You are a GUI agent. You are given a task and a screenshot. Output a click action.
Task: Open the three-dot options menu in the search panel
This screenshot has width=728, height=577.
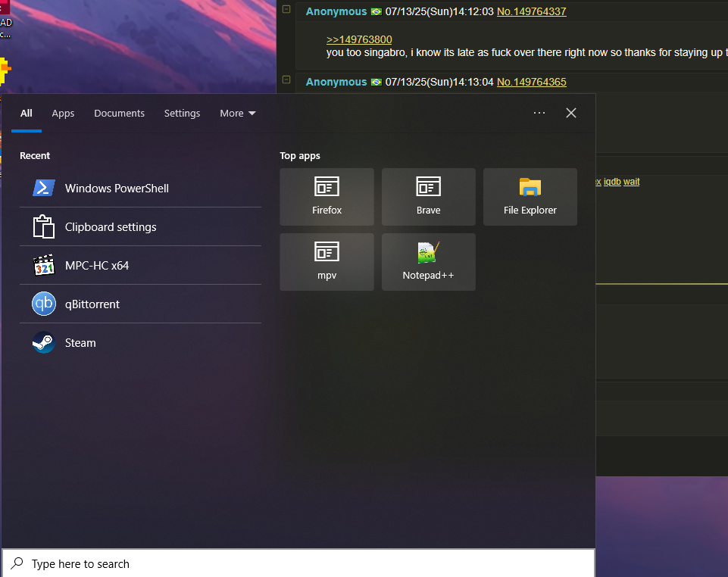point(539,113)
